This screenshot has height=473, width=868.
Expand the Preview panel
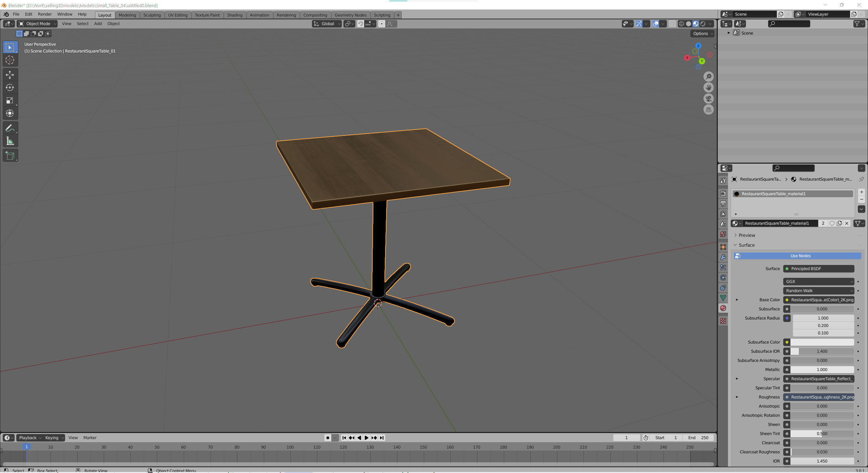[746, 235]
